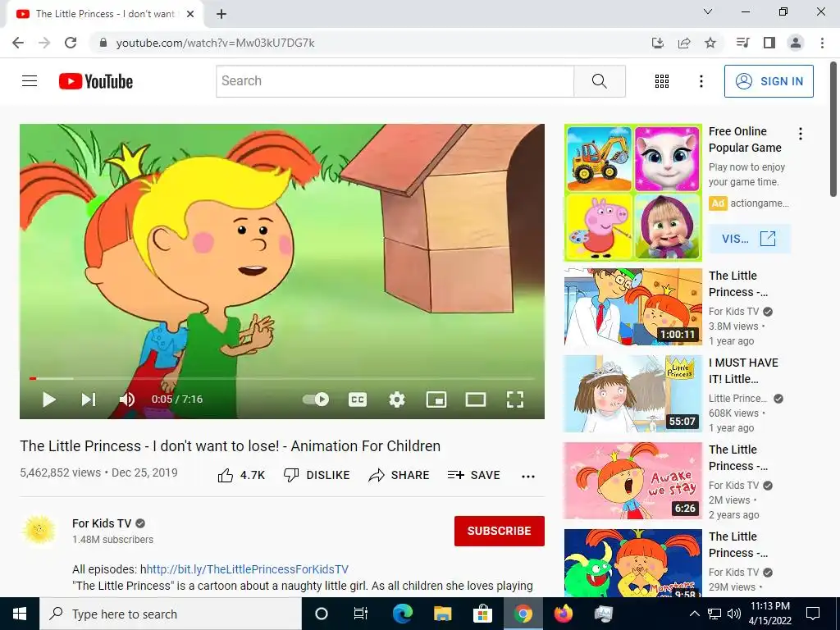Open the system tray volume icon
Viewport: 840px width, 630px height.
[734, 614]
